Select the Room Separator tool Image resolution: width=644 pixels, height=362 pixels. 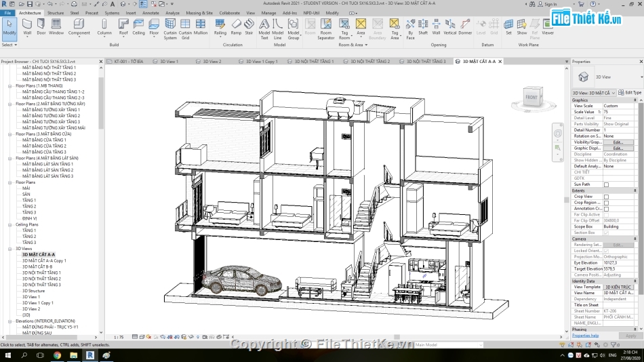[325, 29]
